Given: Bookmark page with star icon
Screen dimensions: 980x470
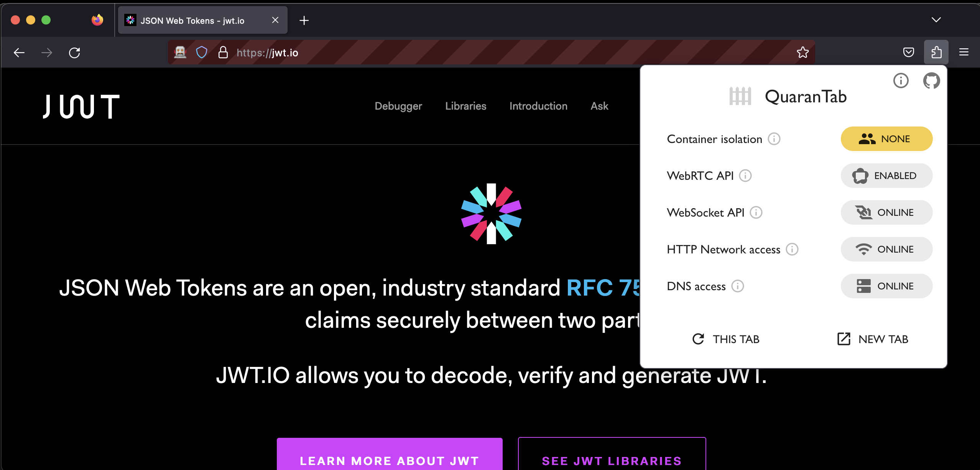Looking at the screenshot, I should (x=802, y=52).
